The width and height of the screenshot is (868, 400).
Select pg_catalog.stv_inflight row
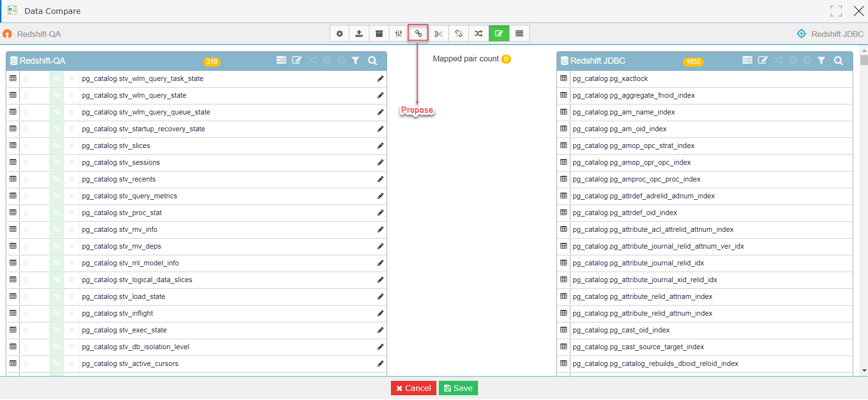[x=196, y=313]
